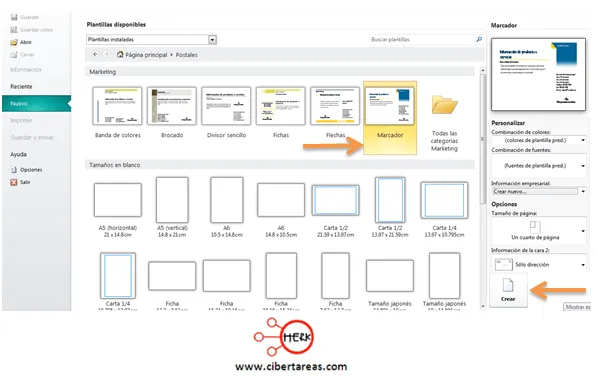Expand Combinación de fuentes dropdown
The width and height of the screenshot is (598, 376).
[583, 166]
